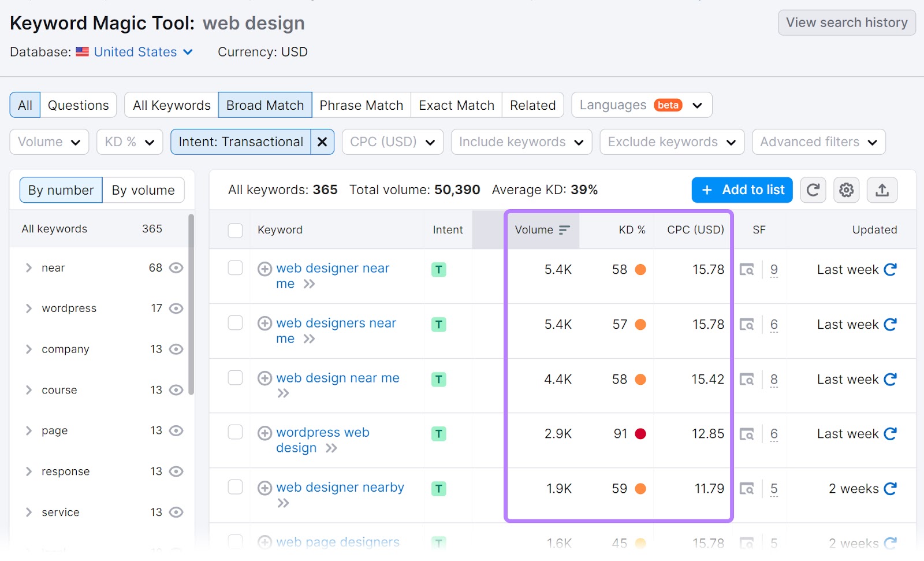The height and width of the screenshot is (561, 924).
Task: Open the CPC (USD) filter dropdown
Action: click(392, 142)
